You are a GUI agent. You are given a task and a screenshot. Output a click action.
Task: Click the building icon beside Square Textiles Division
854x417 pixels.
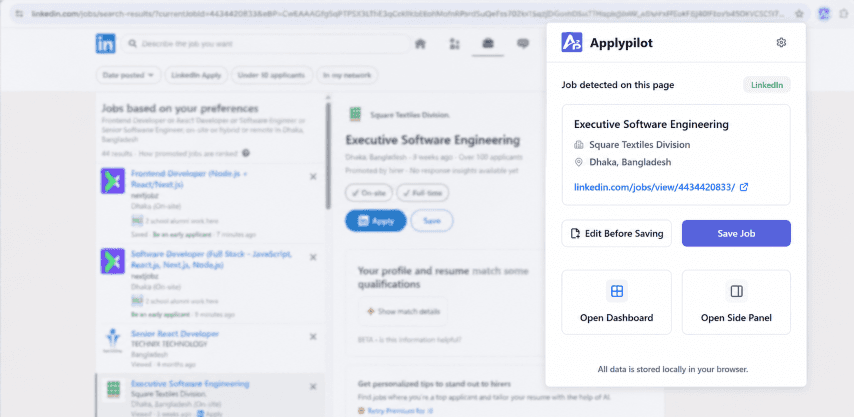tap(578, 145)
